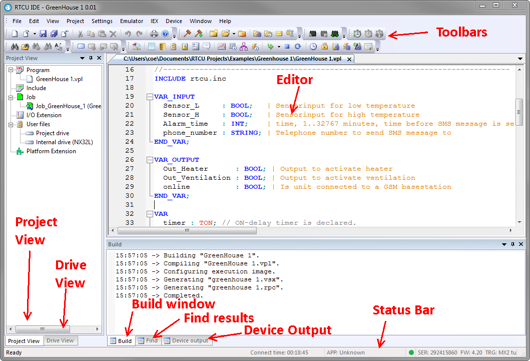Open the Build panel dropdown arrow

click(504, 244)
